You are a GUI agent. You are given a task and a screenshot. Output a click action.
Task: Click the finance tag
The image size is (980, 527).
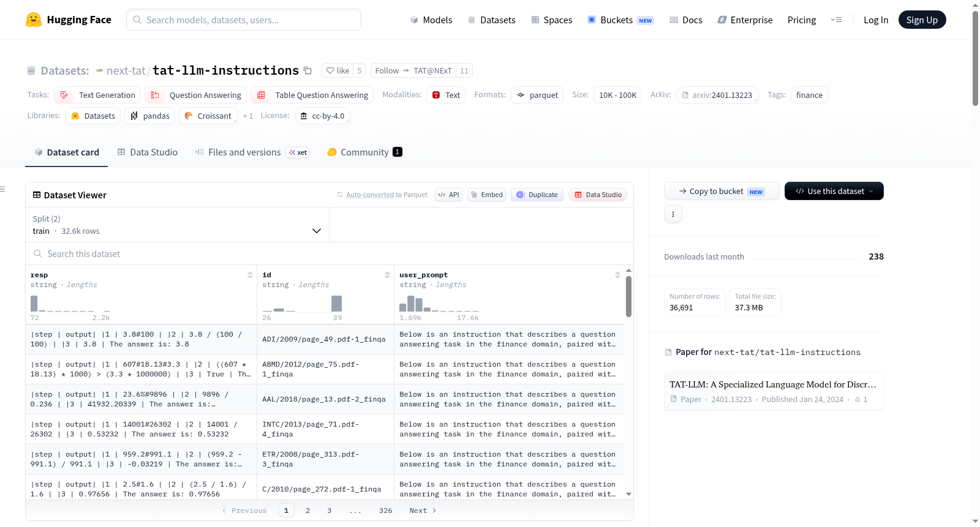coord(809,95)
